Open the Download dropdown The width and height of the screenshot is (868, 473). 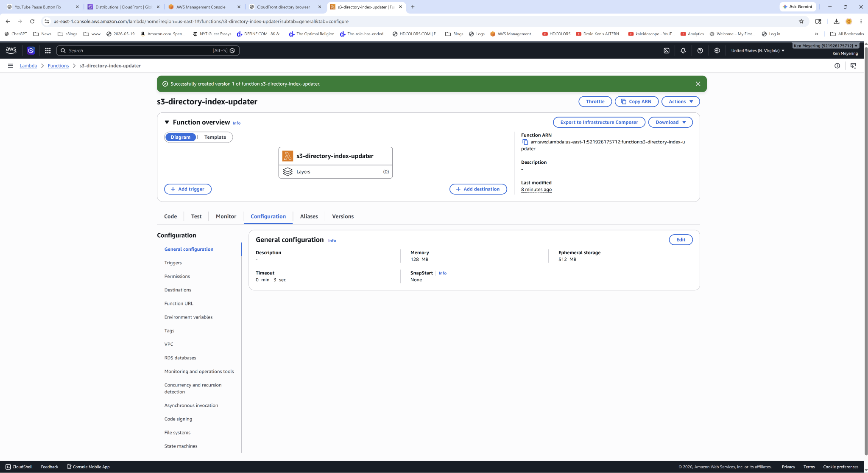(x=670, y=122)
